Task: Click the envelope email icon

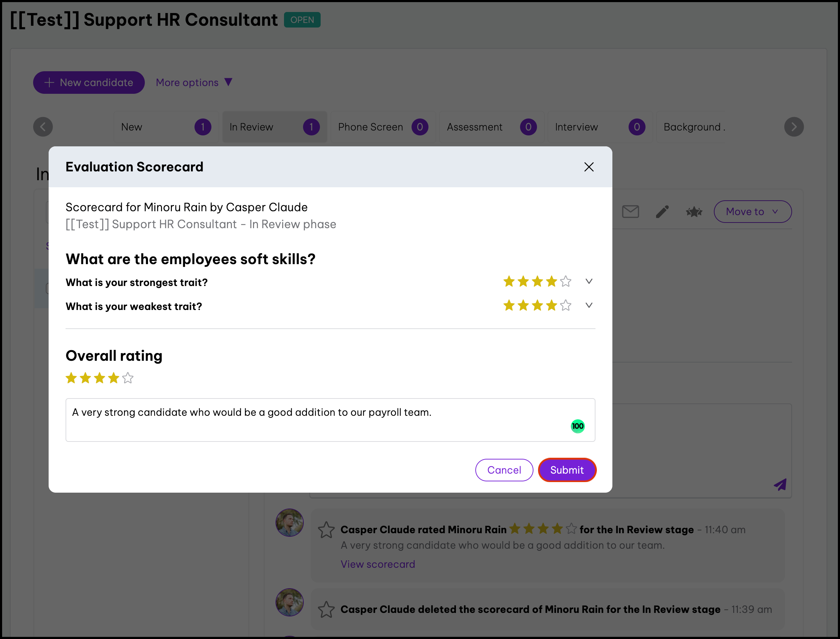Action: coord(630,212)
